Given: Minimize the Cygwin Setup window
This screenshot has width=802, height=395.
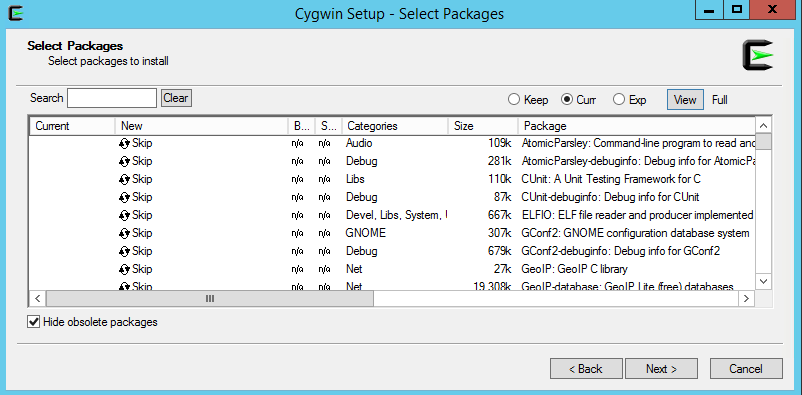Looking at the screenshot, I should point(708,10).
